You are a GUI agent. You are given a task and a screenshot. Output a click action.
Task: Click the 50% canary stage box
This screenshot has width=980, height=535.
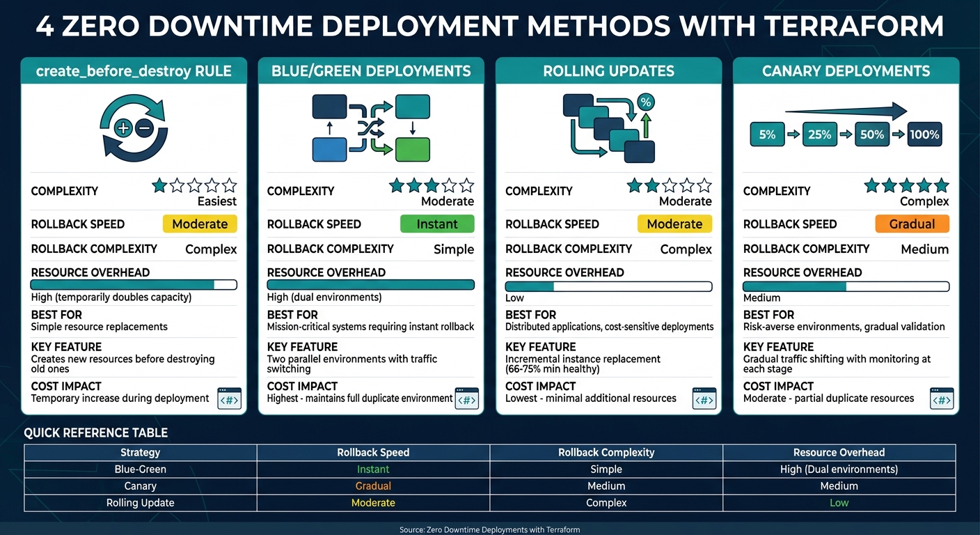pos(872,134)
